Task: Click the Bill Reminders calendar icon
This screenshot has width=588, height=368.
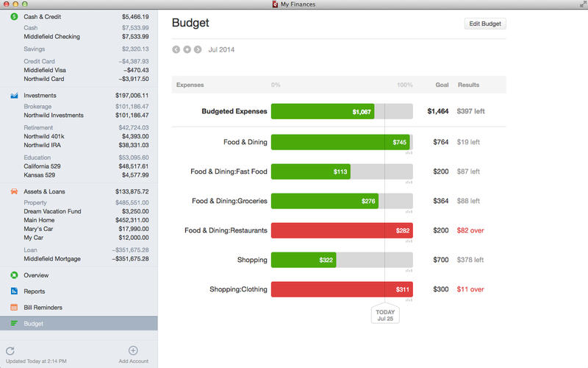Action: 14,307
